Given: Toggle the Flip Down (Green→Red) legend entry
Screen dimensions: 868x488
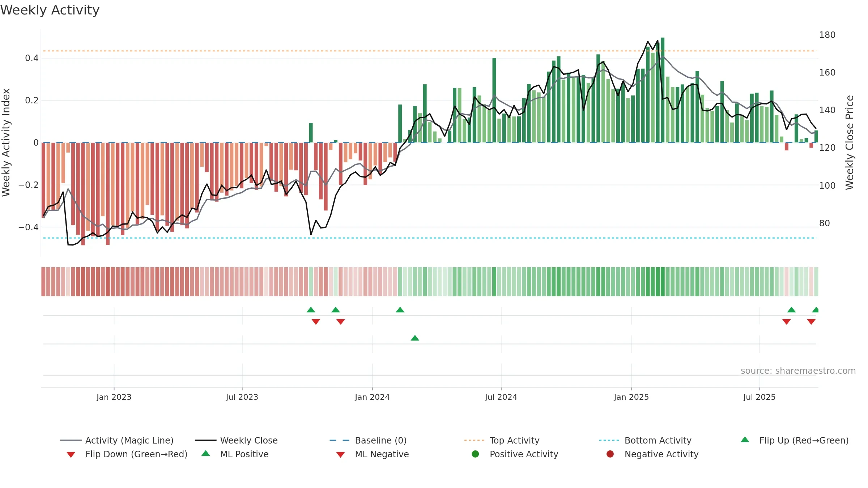Looking at the screenshot, I should coord(127,454).
